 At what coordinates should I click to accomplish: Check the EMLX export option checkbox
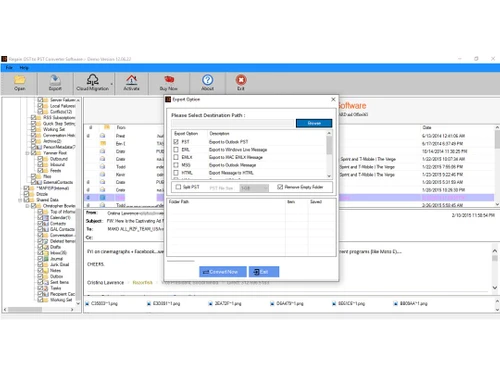[176, 157]
